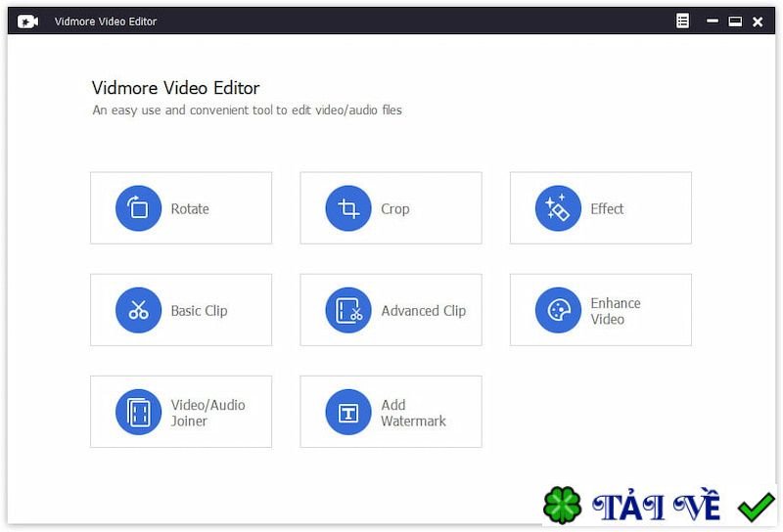Click the large 'Vidmore Video Editor' heading
This screenshot has height=532, width=783.
[176, 88]
